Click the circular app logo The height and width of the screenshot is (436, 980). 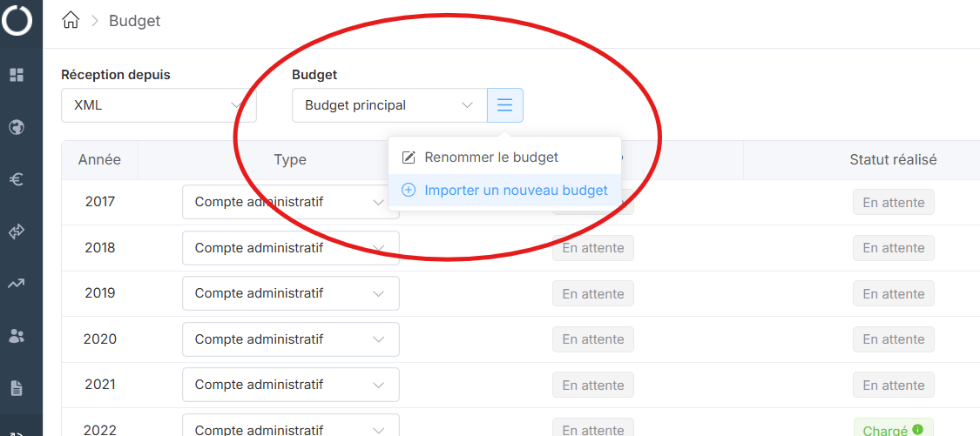17,20
